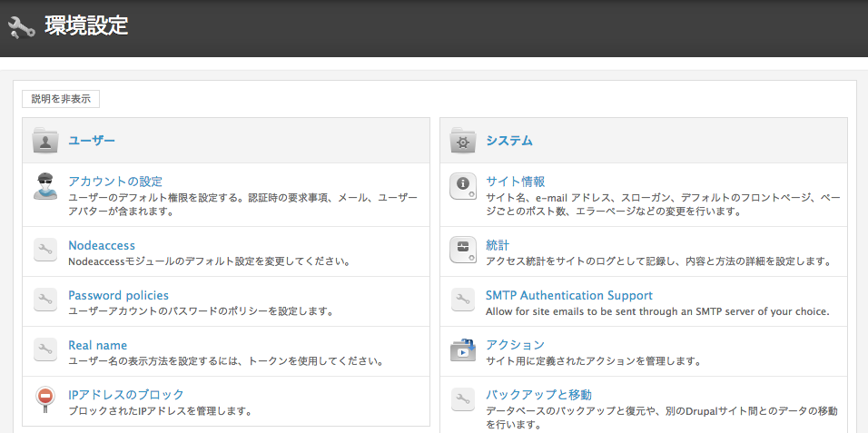Open the バックアップと移動 link
868x433 pixels.
pos(538,395)
